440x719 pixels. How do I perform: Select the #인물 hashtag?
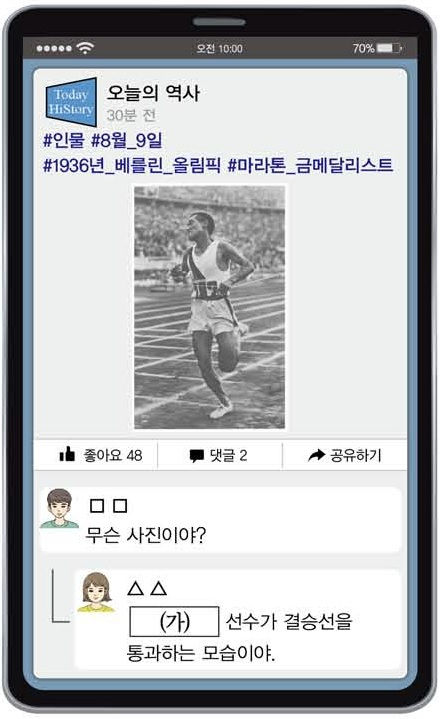point(64,140)
